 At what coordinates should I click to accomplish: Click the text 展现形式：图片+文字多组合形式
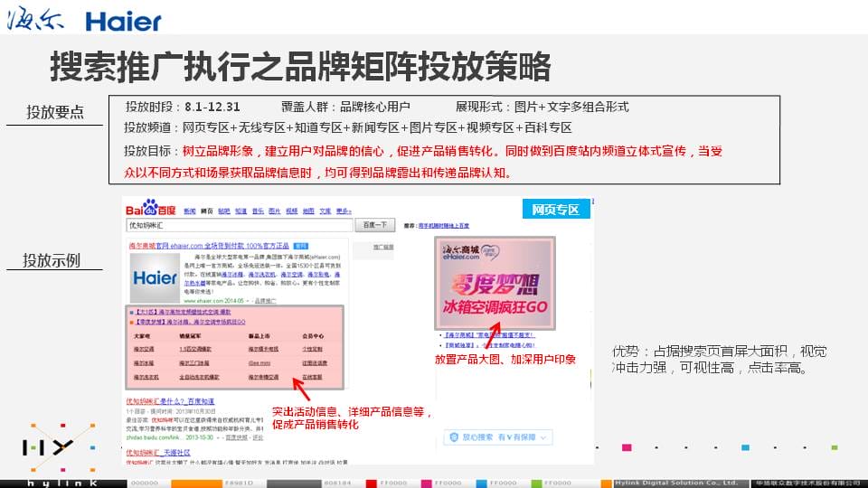[x=542, y=107]
